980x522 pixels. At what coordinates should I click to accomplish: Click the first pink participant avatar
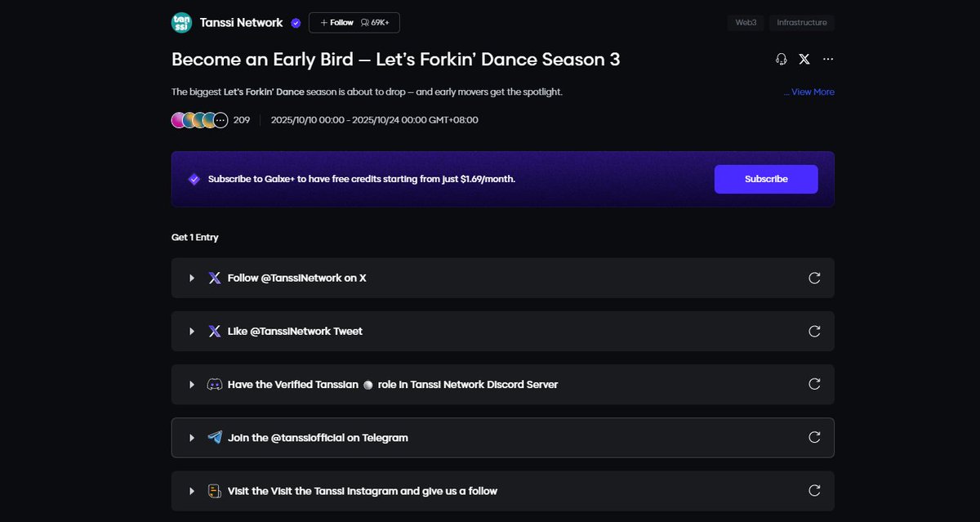179,120
